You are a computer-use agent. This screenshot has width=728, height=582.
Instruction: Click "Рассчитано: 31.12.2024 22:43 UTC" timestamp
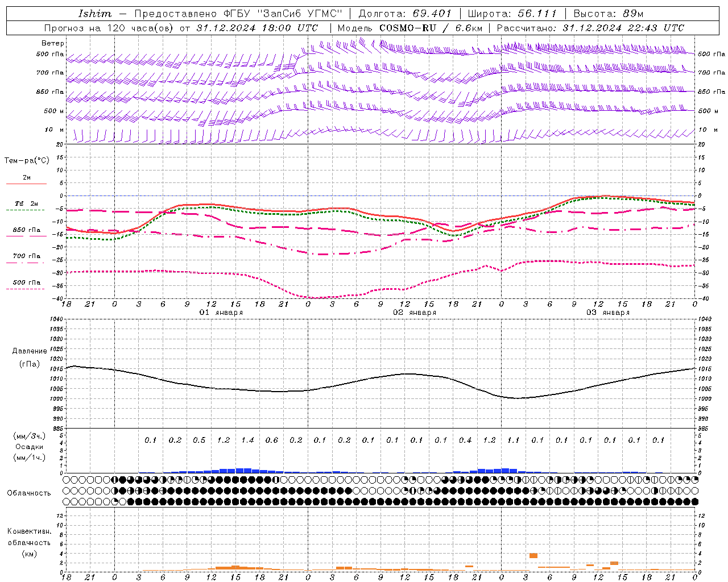point(590,28)
